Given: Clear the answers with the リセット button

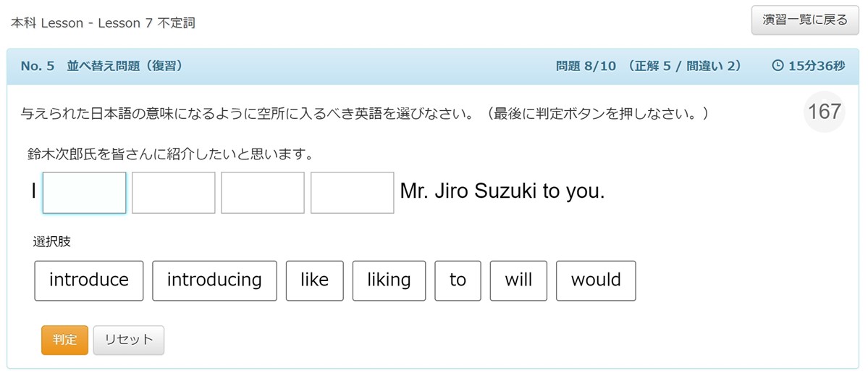Looking at the screenshot, I should point(128,340).
